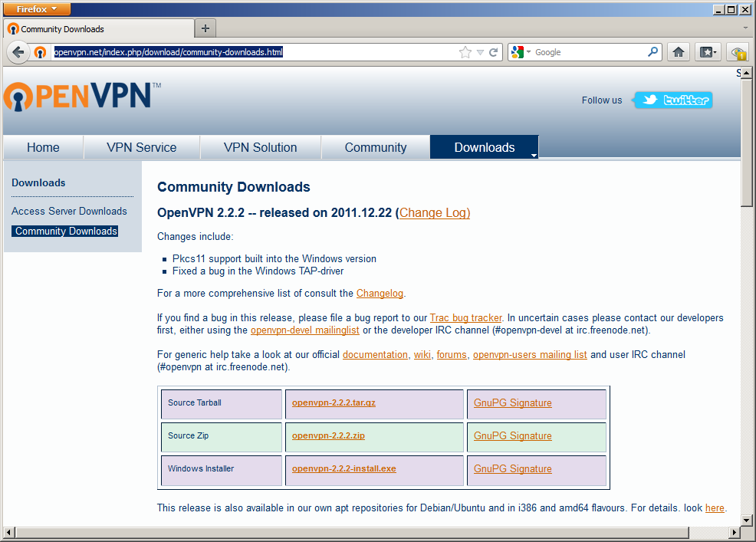Open a new tab with the plus button
Screen dimensions: 756x542
coord(205,28)
